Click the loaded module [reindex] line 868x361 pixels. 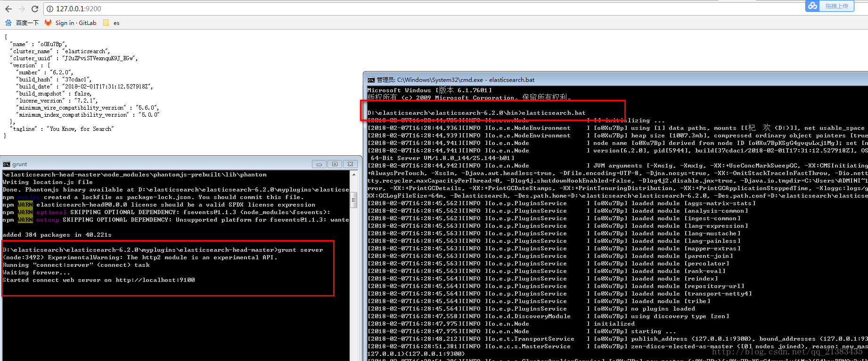coord(542,279)
